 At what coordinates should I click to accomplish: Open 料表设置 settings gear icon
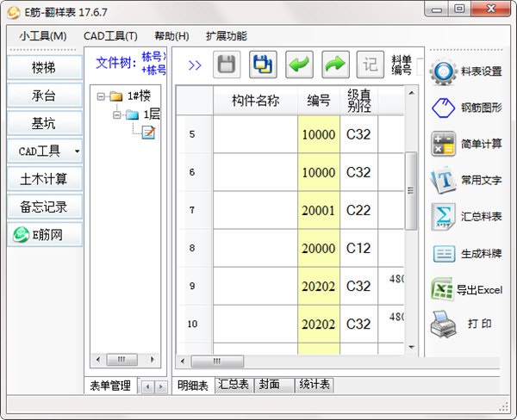point(443,71)
